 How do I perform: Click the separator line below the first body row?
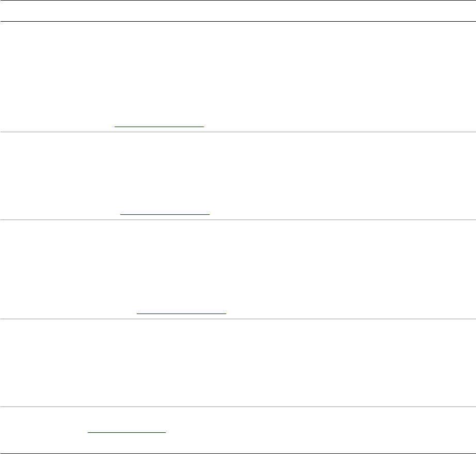[x=237, y=132]
